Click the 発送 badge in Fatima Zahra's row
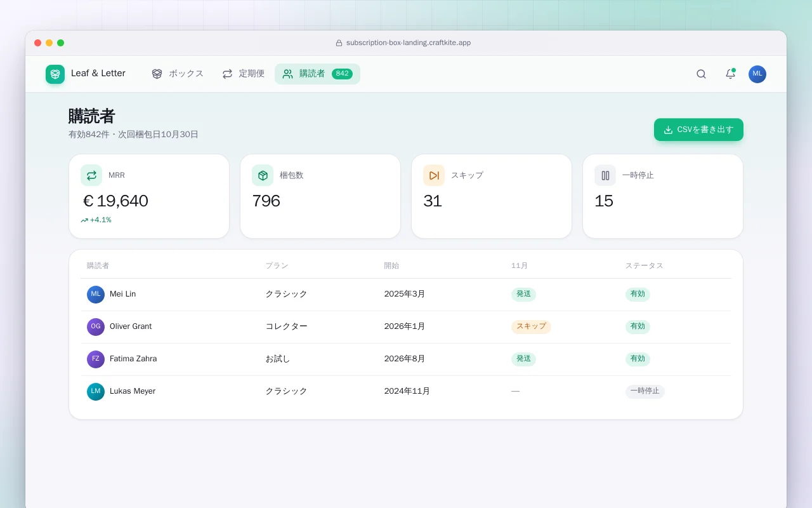Screen dimensions: 812x508 (x=523, y=359)
